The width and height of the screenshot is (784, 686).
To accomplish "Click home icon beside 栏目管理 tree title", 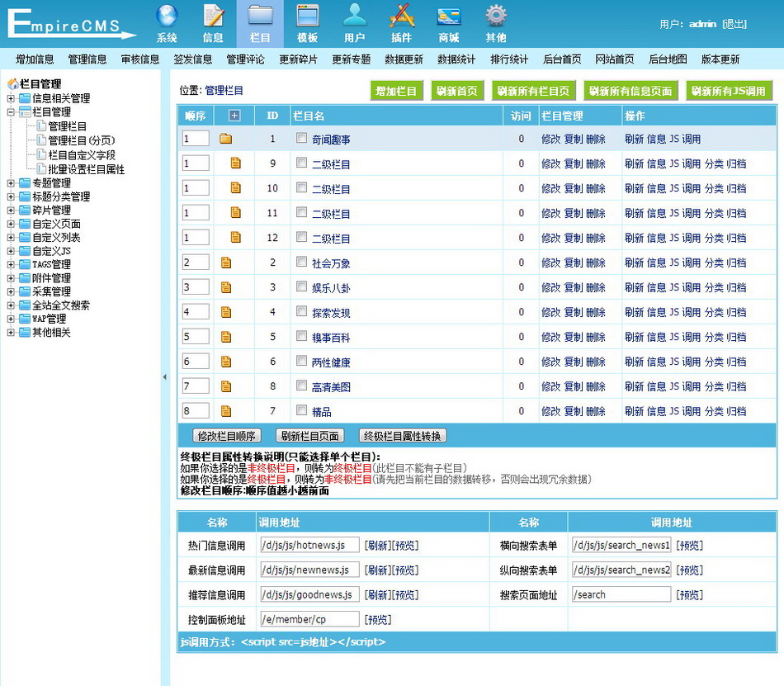I will coord(13,83).
